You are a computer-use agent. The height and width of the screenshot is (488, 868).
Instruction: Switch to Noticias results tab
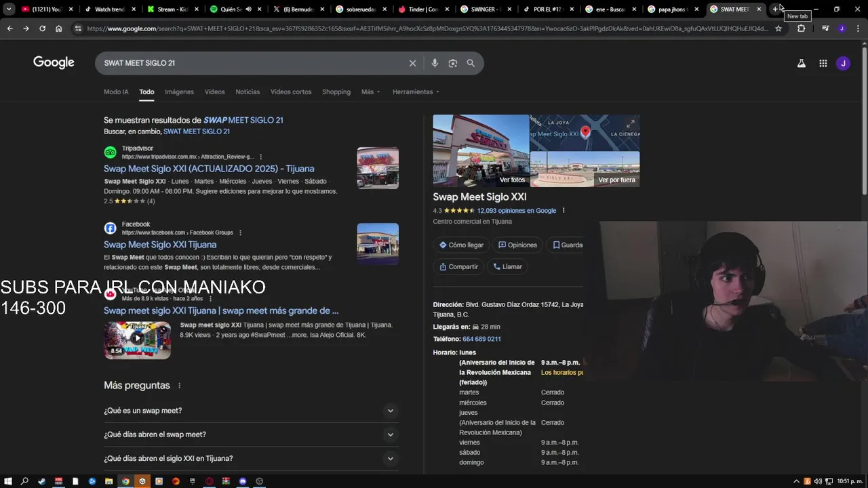click(x=248, y=91)
